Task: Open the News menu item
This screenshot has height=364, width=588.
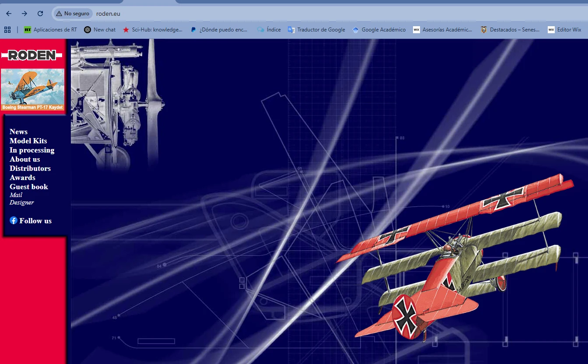Action: pyautogui.click(x=18, y=132)
